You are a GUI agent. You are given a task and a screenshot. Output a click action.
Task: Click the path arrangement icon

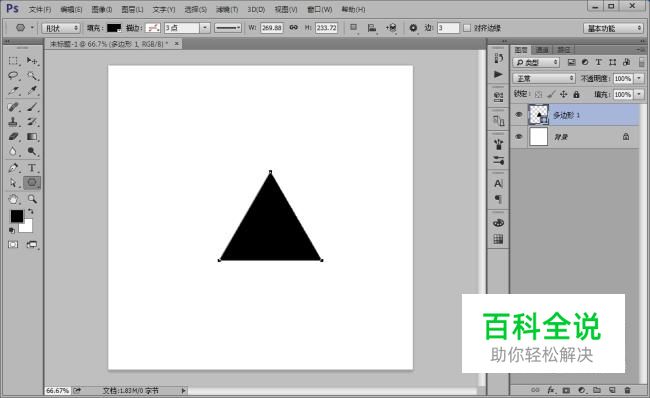(391, 28)
